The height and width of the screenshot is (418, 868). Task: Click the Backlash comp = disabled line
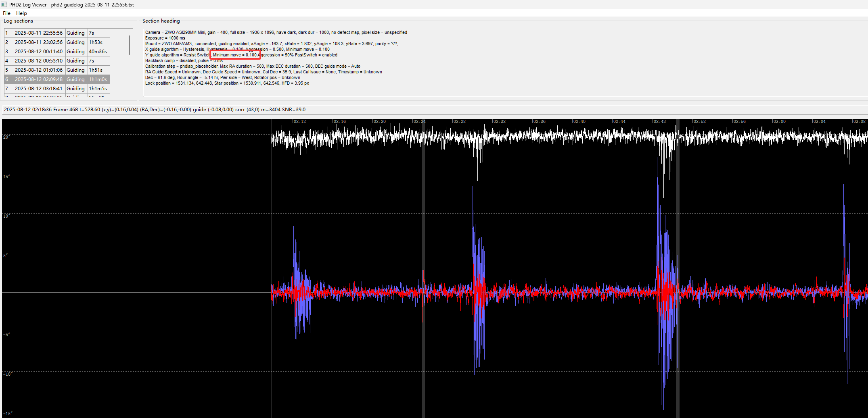click(184, 61)
